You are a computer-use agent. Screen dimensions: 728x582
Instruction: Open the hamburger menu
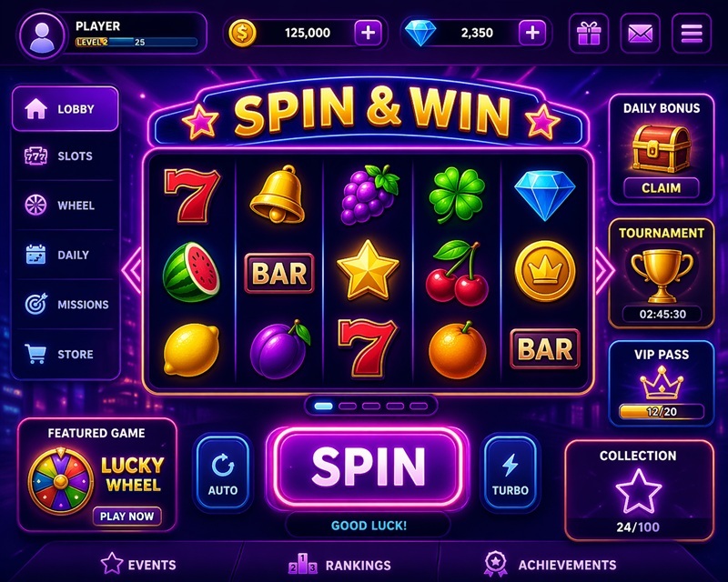(x=692, y=33)
